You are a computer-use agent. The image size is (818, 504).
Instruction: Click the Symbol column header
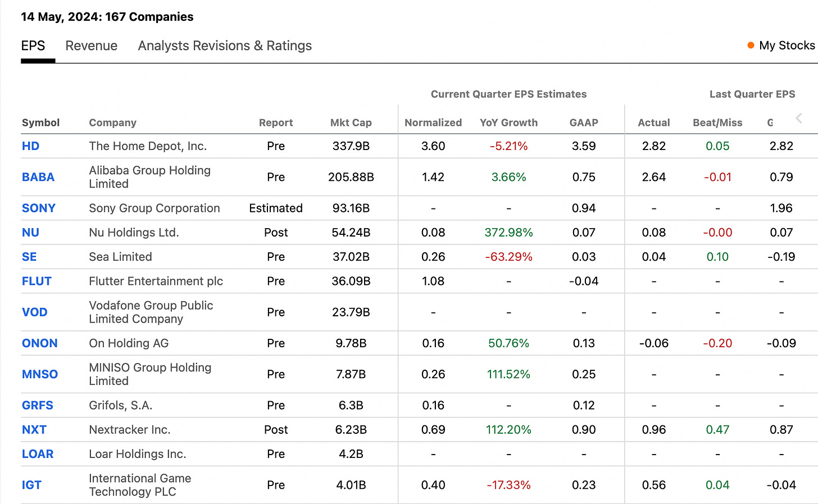(x=40, y=122)
